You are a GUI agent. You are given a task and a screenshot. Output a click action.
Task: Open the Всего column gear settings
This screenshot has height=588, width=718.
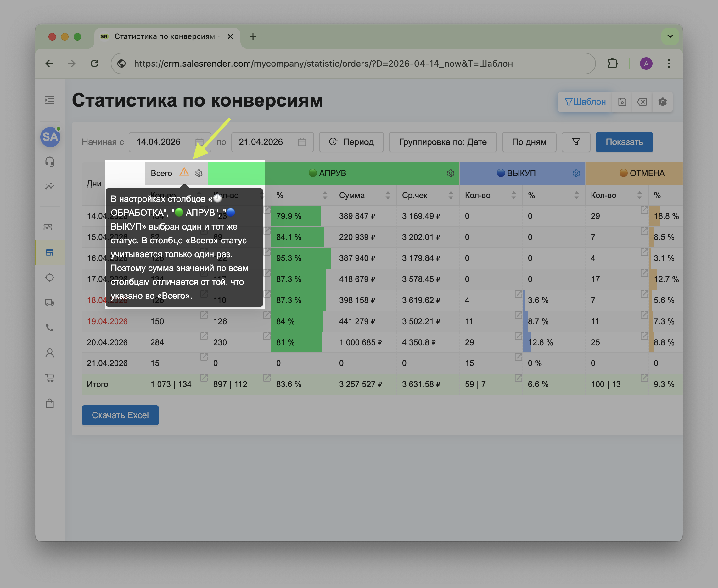pyautogui.click(x=199, y=173)
